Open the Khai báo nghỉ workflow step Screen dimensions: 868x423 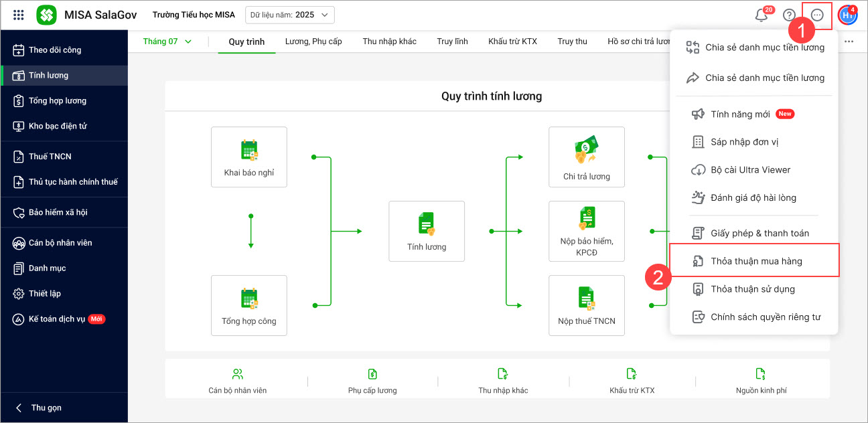click(x=249, y=157)
